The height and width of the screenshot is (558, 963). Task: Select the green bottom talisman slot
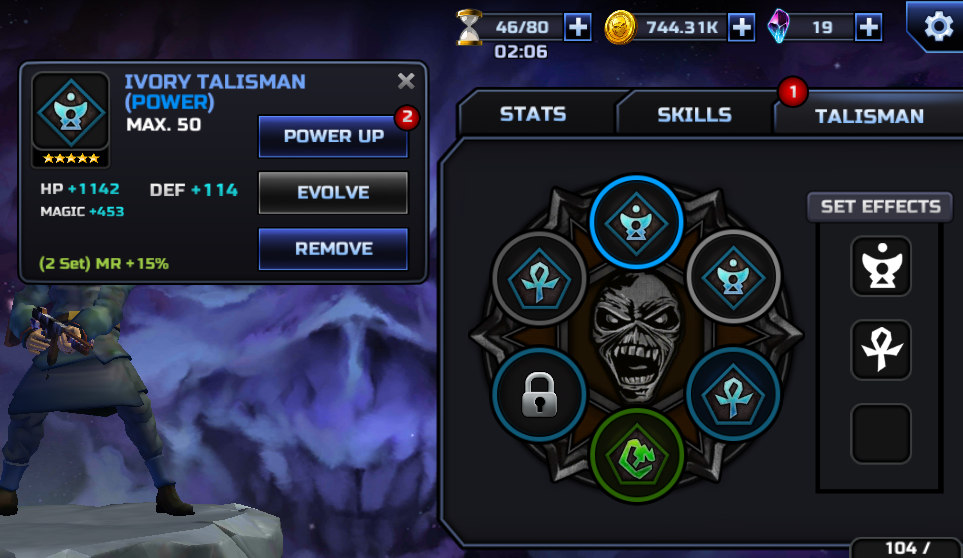click(637, 455)
